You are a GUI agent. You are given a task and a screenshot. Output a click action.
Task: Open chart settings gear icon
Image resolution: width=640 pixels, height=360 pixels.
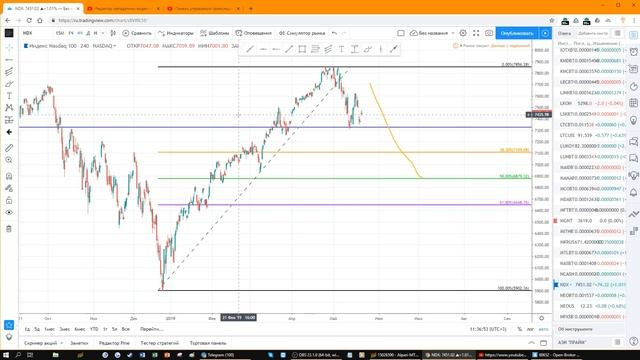tap(463, 33)
